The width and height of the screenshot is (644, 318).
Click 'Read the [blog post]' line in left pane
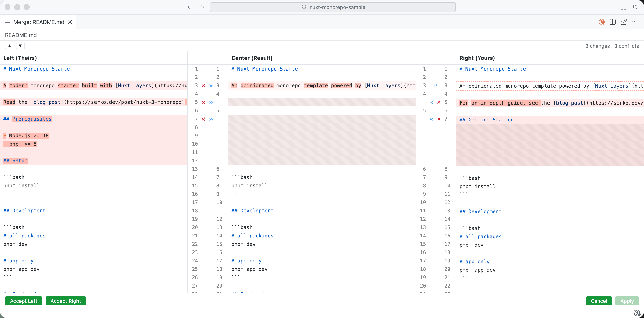pyautogui.click(x=94, y=102)
